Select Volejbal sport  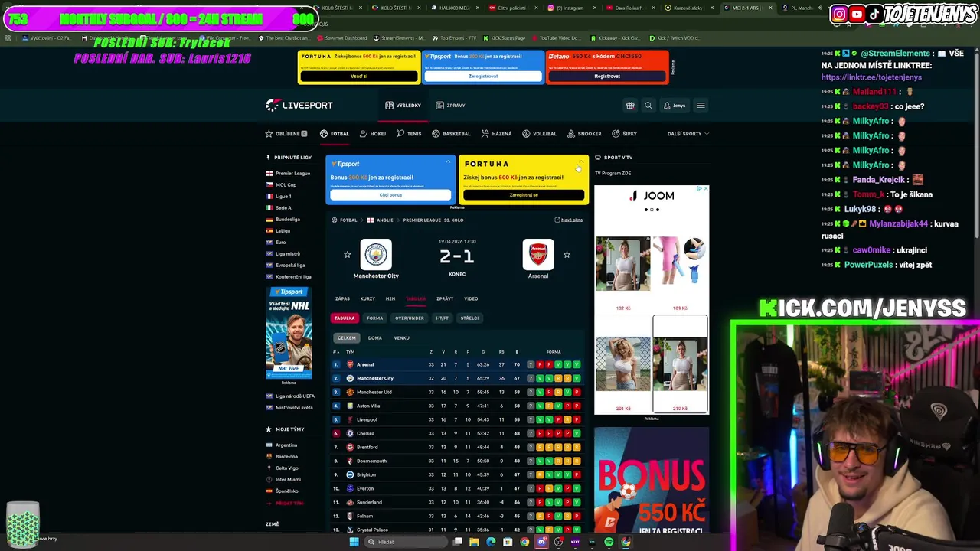[x=540, y=134]
